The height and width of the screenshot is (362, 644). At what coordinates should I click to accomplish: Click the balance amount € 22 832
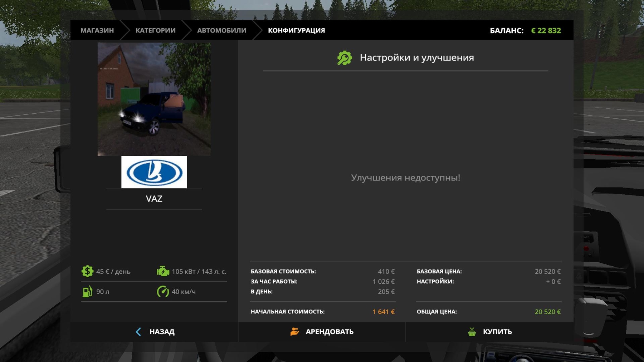(x=546, y=31)
